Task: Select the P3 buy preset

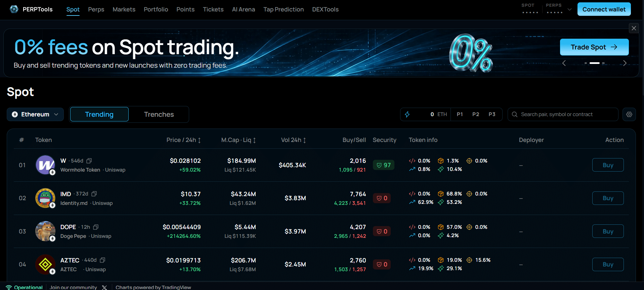Action: point(492,114)
